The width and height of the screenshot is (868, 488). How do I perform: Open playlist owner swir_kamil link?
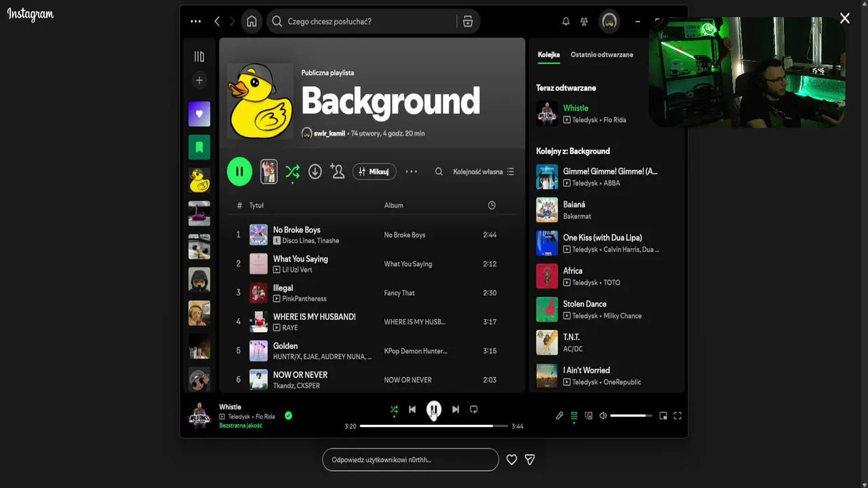pyautogui.click(x=329, y=134)
